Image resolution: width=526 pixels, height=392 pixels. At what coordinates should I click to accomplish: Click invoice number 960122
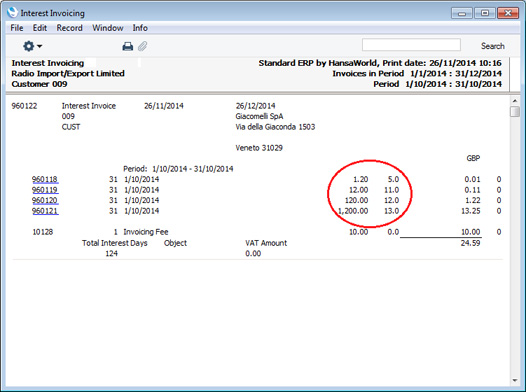[x=24, y=106]
